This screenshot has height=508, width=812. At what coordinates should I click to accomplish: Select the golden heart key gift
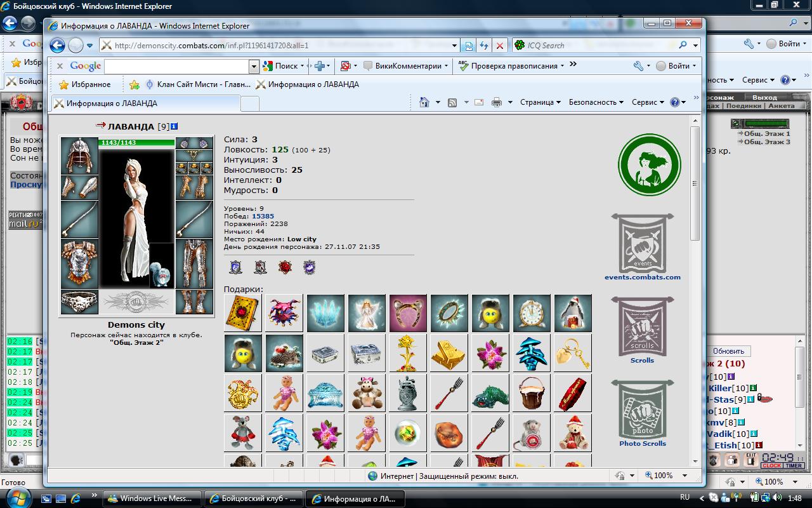click(573, 353)
